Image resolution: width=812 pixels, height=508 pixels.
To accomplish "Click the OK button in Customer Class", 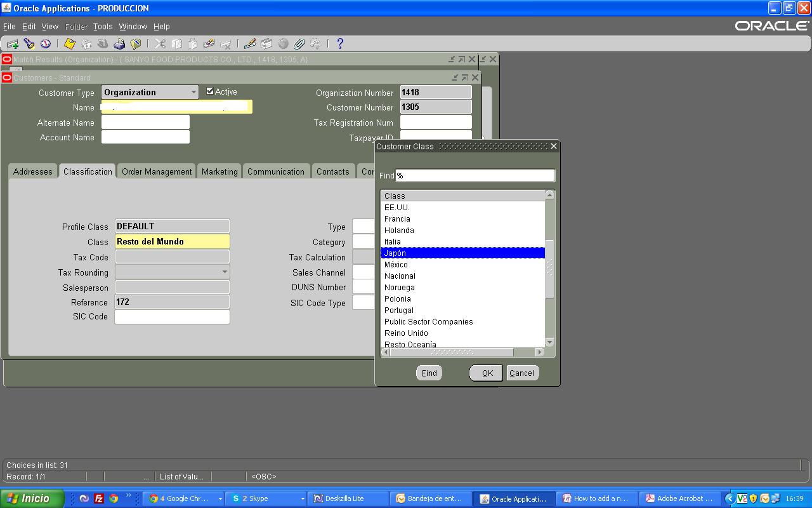I will [486, 373].
